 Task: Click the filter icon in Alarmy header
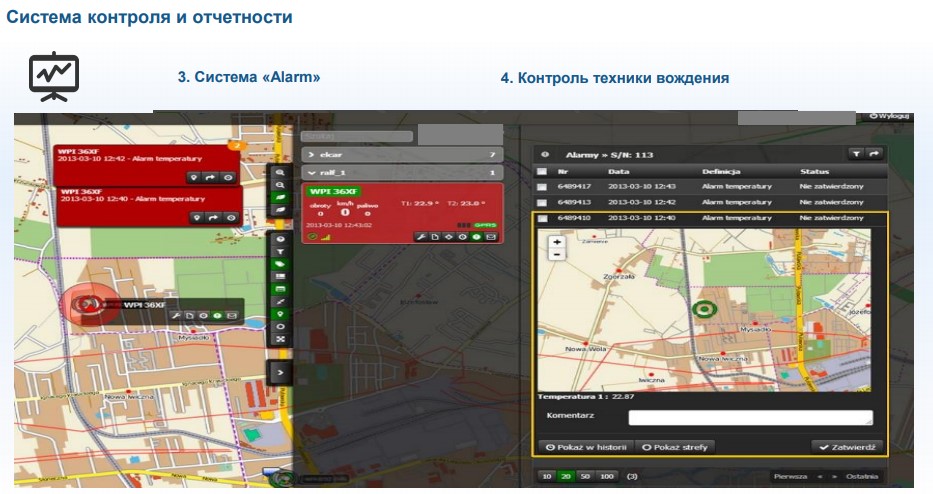856,154
